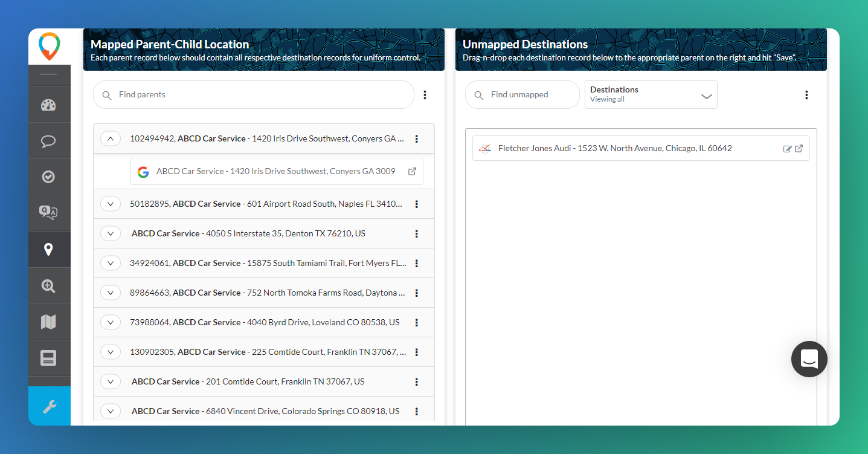
Task: Click the wrench settings button
Action: 50,406
